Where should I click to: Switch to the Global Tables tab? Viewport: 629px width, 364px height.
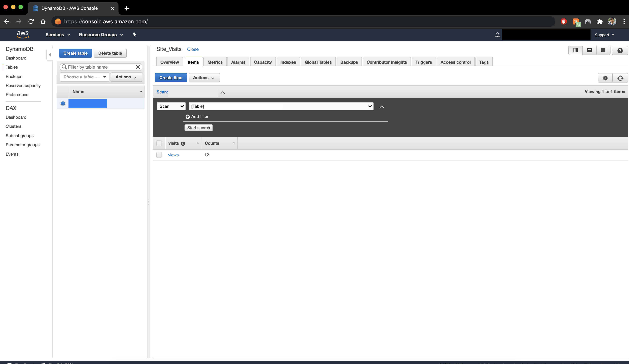click(318, 62)
